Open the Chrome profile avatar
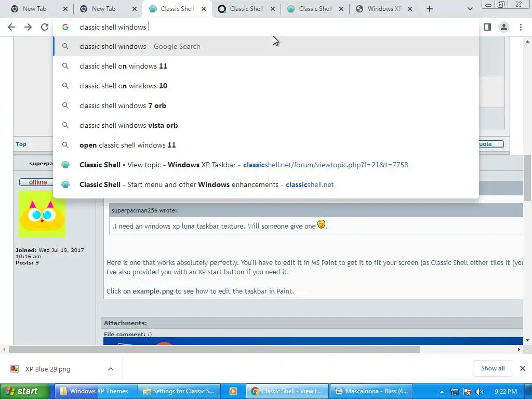The image size is (532, 399). coord(504,27)
